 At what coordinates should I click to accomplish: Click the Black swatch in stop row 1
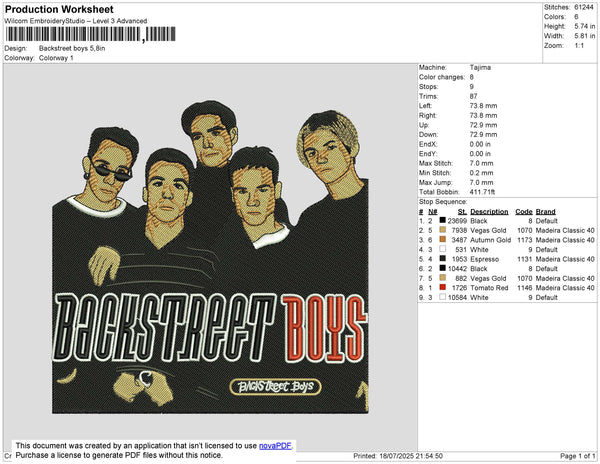442,220
